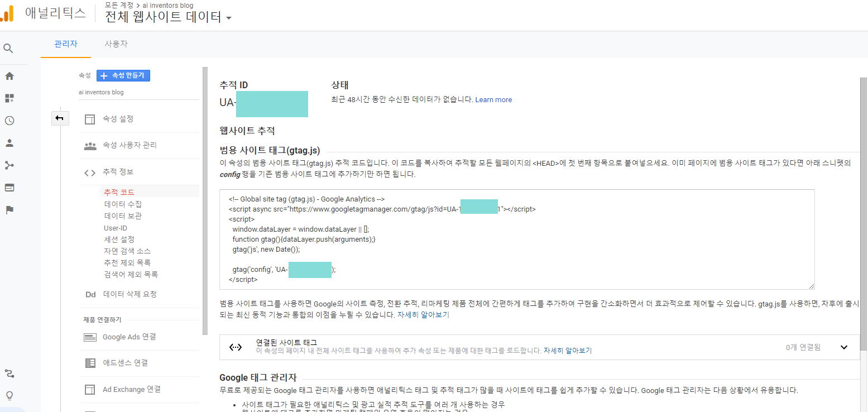
Task: Click the 속성 사용자 관리 people icon
Action: [90, 146]
